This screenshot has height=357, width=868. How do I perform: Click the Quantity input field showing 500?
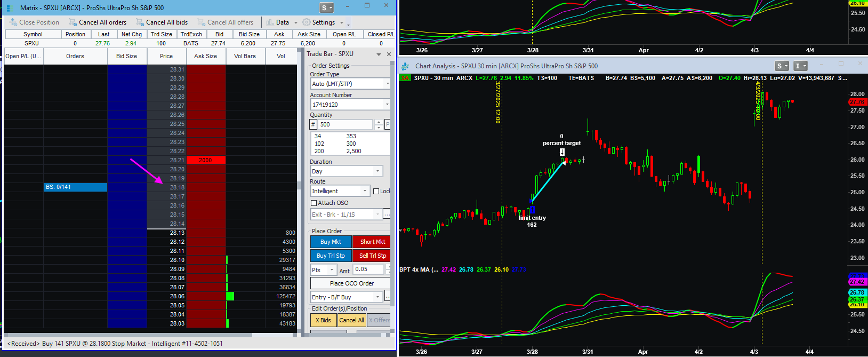coord(345,125)
